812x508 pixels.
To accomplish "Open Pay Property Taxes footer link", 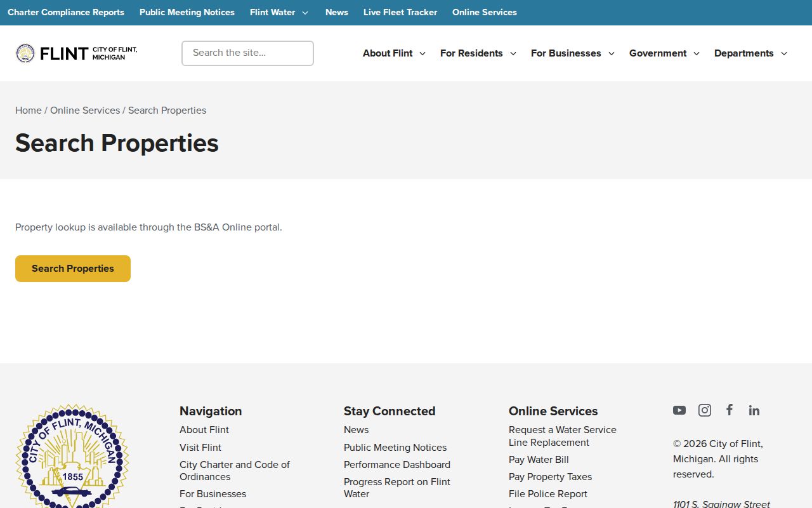I will [x=550, y=477].
